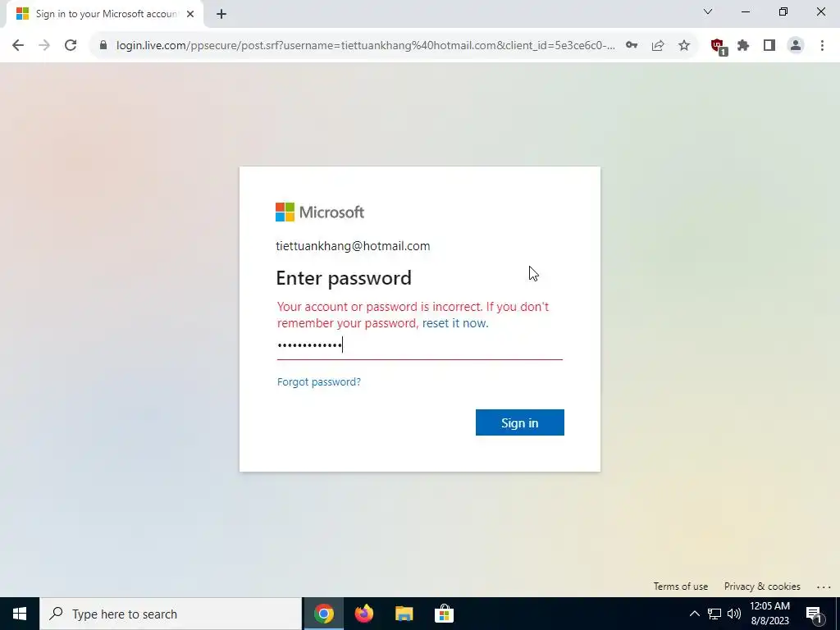Image resolution: width=840 pixels, height=630 pixels.
Task: Open the uBlock Origin extension icon
Action: pyautogui.click(x=719, y=47)
